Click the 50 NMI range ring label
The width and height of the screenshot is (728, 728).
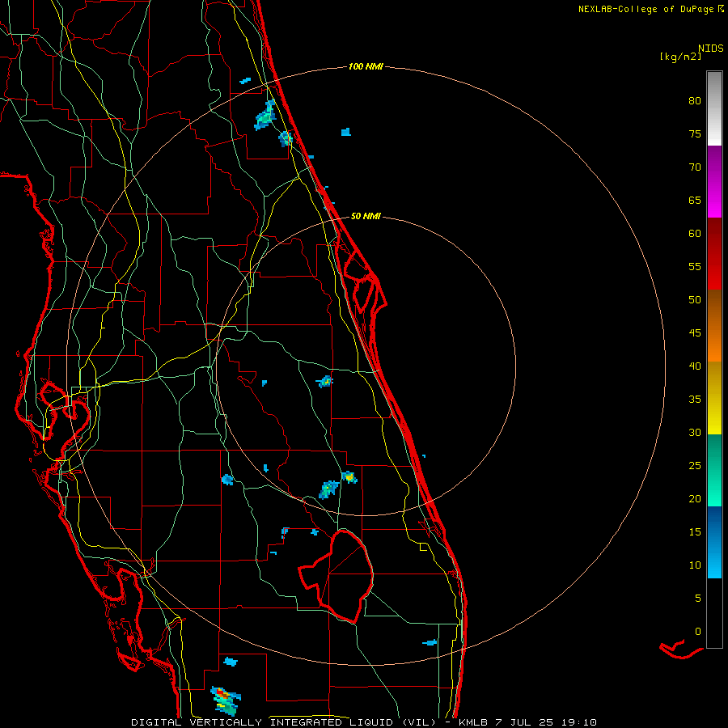click(x=366, y=216)
